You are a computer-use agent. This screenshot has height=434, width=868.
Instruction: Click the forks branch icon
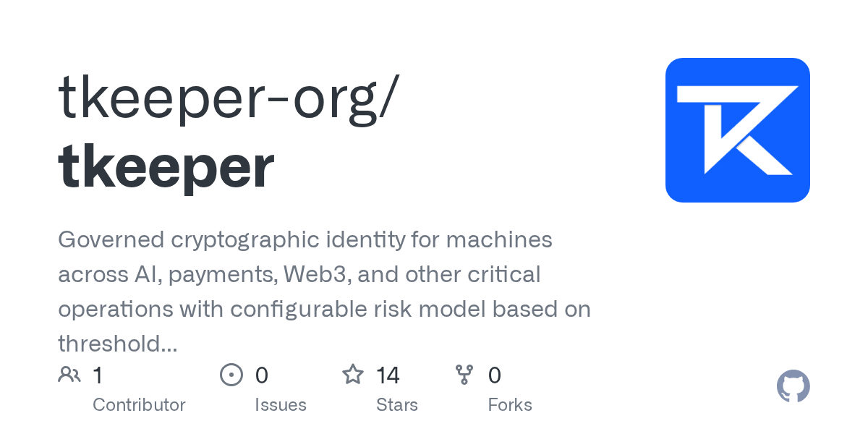tap(464, 375)
